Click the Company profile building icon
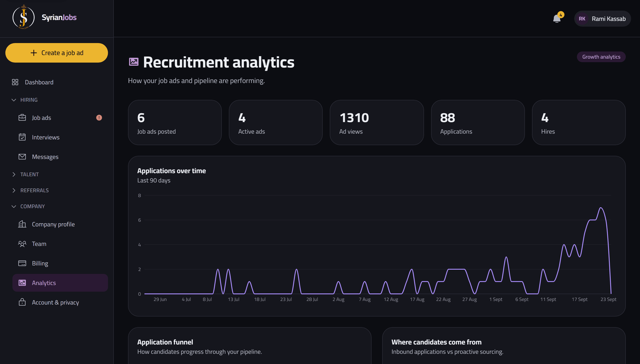The image size is (640, 364). 22,224
